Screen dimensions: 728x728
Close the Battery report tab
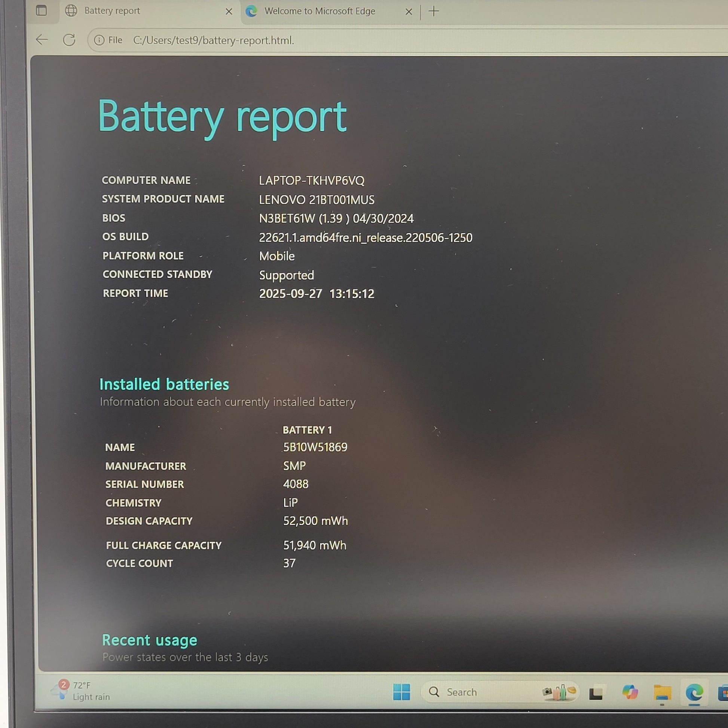[229, 12]
